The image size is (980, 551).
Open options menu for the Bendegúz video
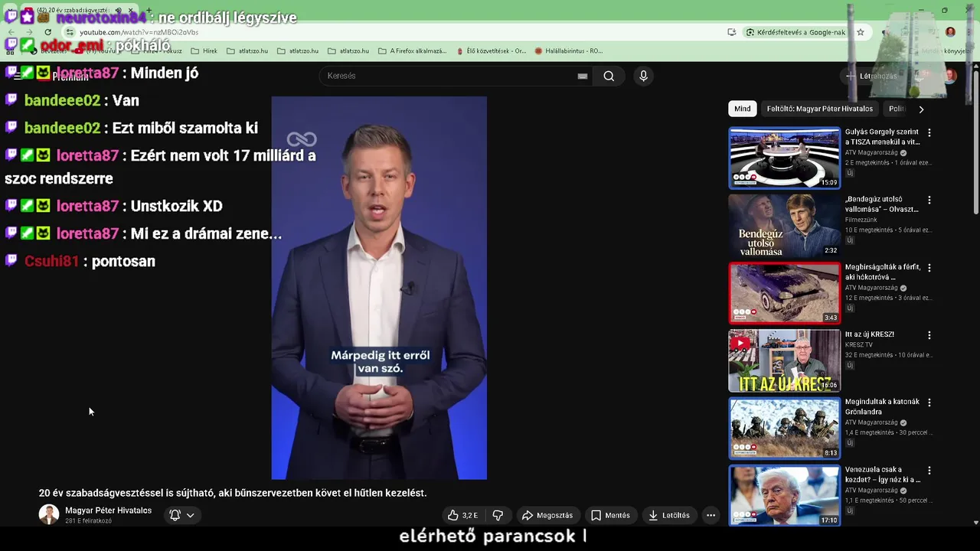point(929,200)
